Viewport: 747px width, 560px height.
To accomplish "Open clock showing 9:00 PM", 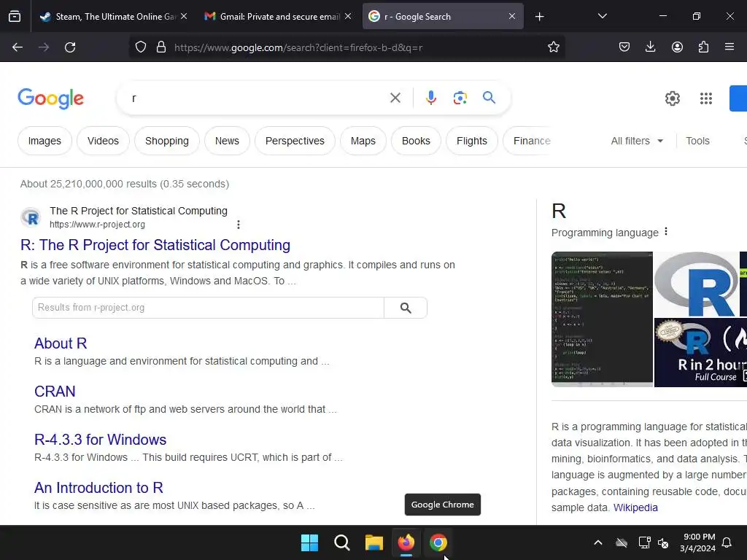I will point(698,542).
